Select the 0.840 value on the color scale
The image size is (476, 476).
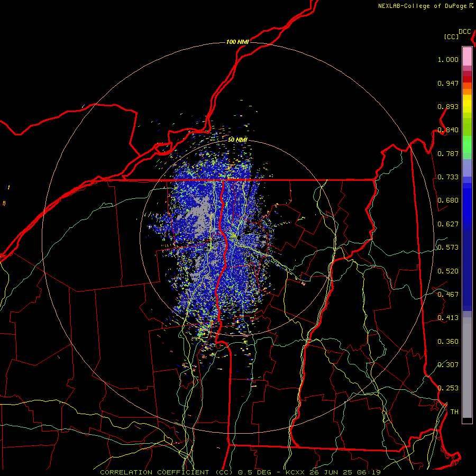pyautogui.click(x=448, y=130)
